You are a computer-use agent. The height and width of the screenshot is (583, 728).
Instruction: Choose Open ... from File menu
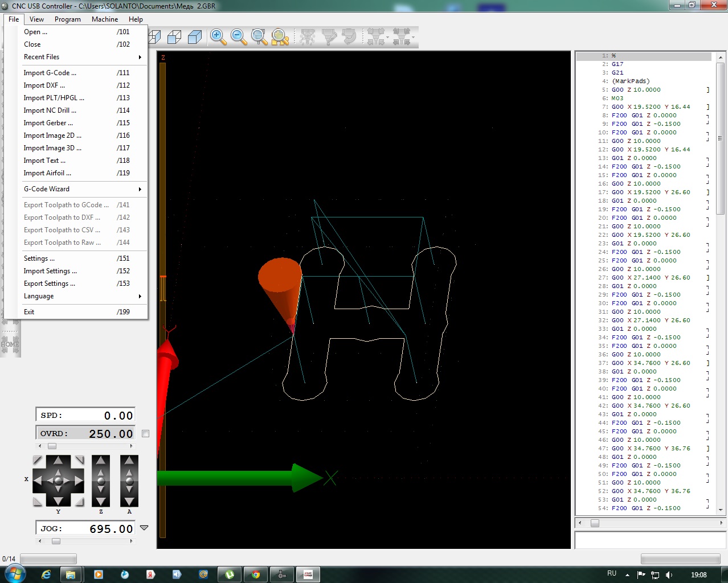[x=76, y=32]
